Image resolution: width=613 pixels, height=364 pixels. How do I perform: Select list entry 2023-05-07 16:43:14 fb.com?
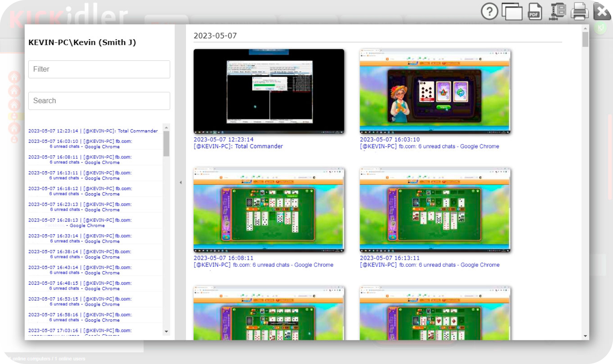(80, 270)
